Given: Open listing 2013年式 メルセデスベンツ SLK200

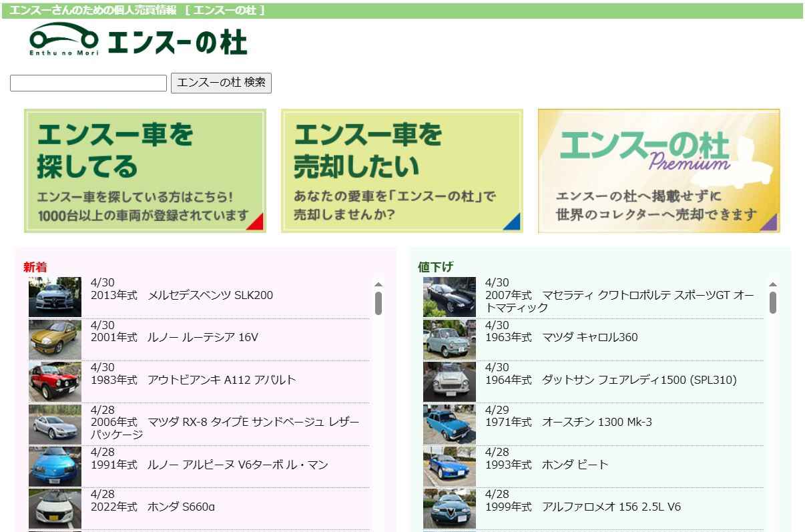Looking at the screenshot, I should tap(182, 295).
